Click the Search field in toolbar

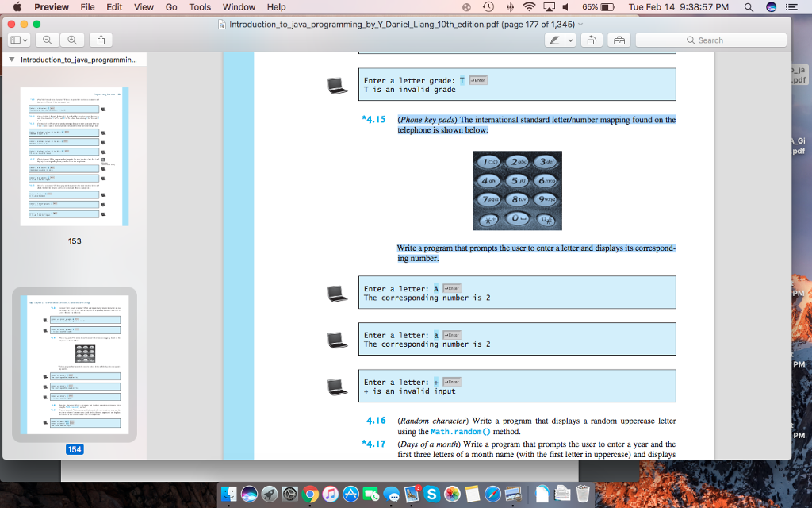[711, 40]
